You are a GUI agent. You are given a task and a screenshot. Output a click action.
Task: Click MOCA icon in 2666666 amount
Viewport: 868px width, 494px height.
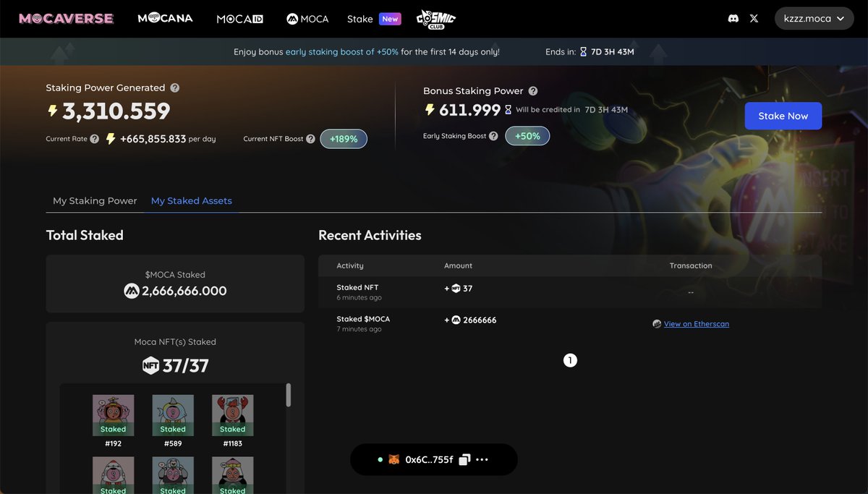click(x=456, y=320)
